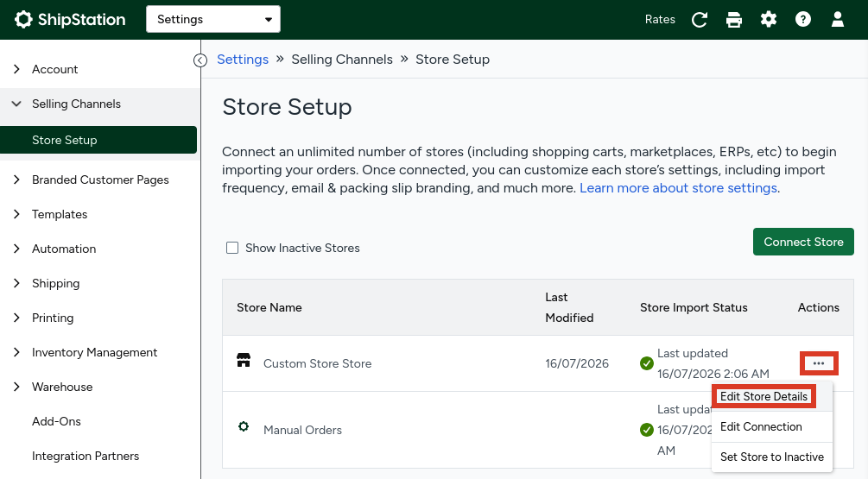Image resolution: width=868 pixels, height=479 pixels.
Task: Open the user profile icon
Action: pyautogui.click(x=838, y=19)
